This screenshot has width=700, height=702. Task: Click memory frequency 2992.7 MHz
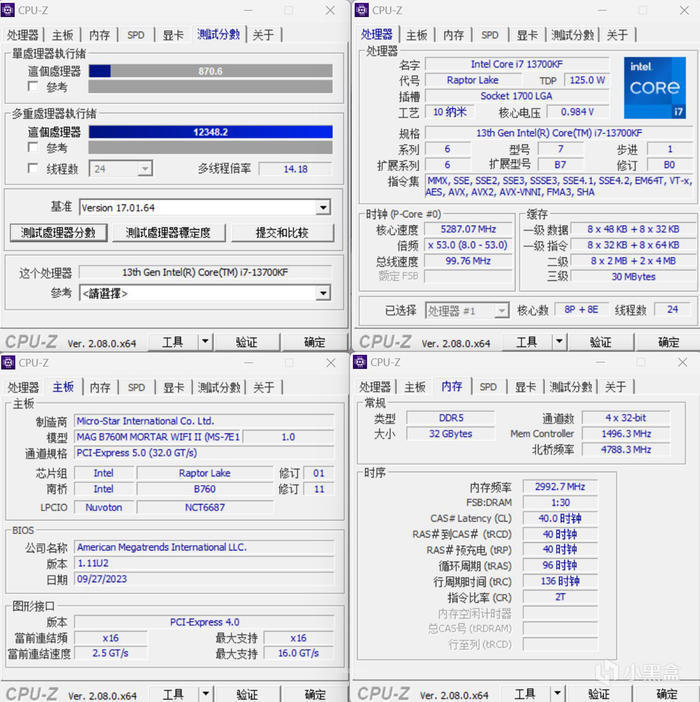[x=560, y=487]
